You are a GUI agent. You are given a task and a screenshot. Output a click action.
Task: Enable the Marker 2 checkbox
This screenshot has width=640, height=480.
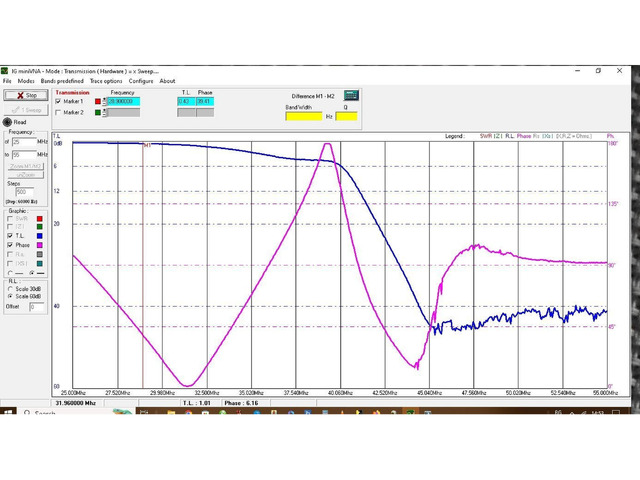coord(58,112)
